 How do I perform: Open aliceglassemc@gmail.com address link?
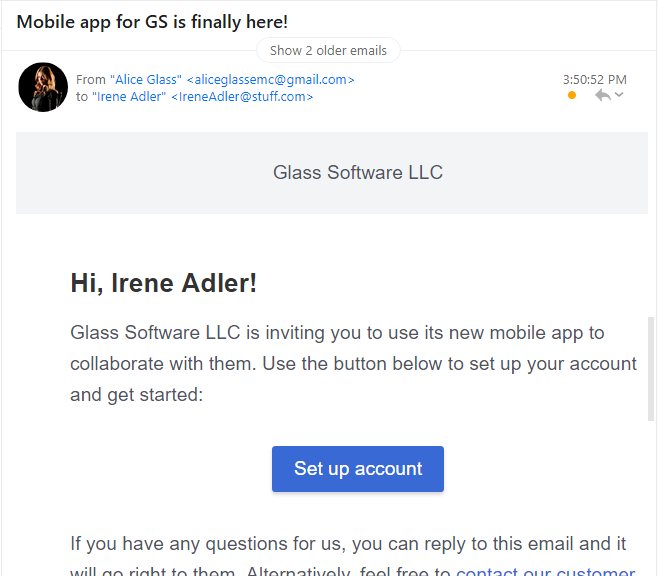(271, 79)
